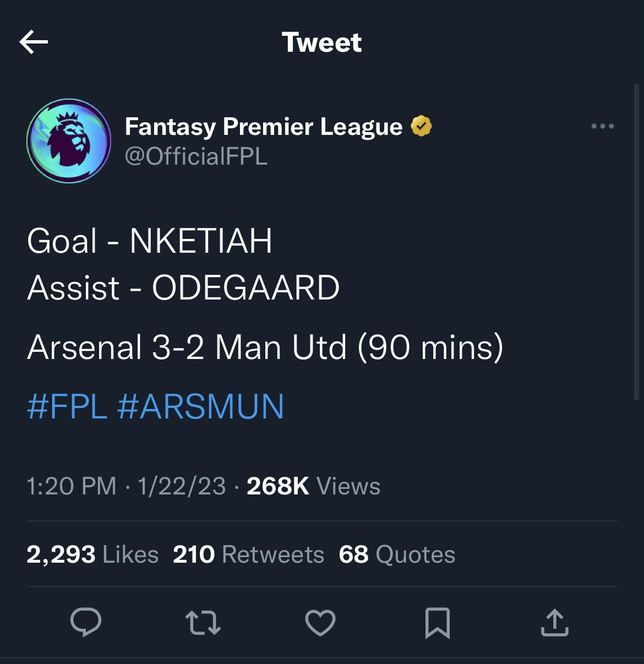The height and width of the screenshot is (664, 644).
Task: Open the #ARSMUN hashtag
Action: coord(201,407)
